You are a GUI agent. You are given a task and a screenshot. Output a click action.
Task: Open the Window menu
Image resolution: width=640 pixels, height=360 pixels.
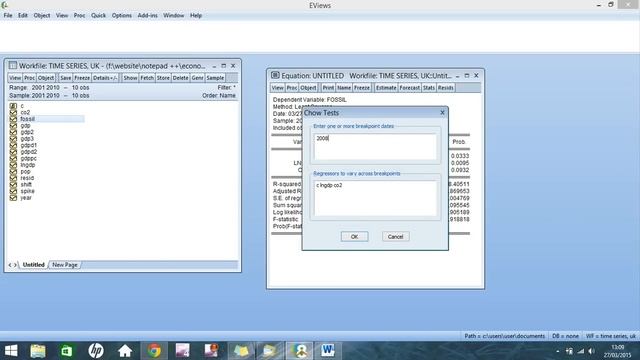click(x=173, y=16)
